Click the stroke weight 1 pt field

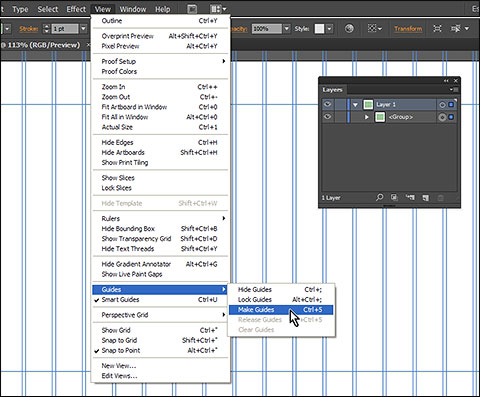(65, 29)
